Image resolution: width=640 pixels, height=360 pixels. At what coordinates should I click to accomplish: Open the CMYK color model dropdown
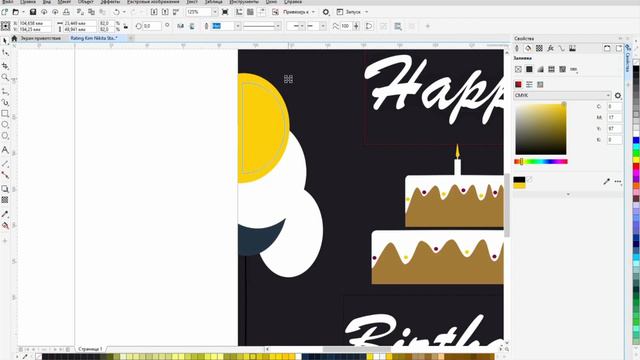(562, 95)
